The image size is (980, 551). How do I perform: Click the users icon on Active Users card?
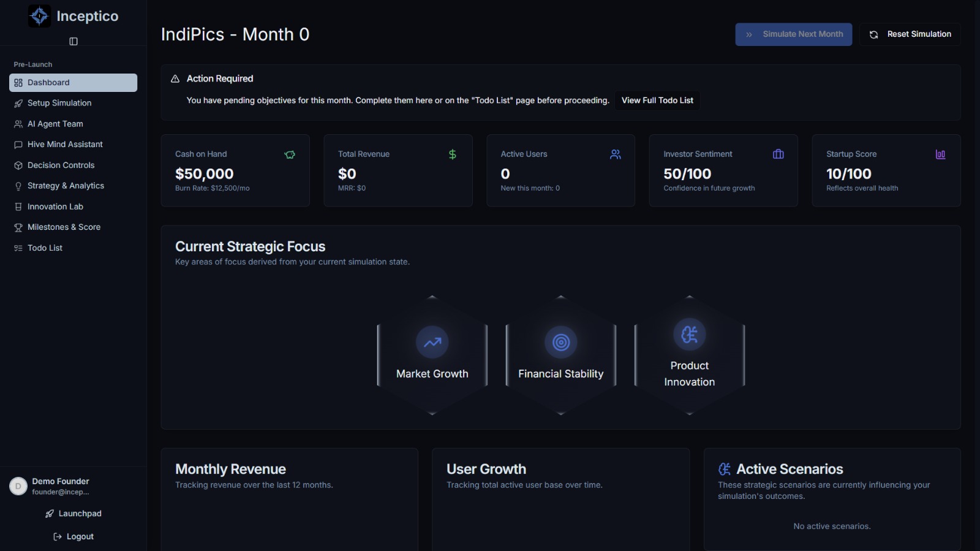[616, 154]
